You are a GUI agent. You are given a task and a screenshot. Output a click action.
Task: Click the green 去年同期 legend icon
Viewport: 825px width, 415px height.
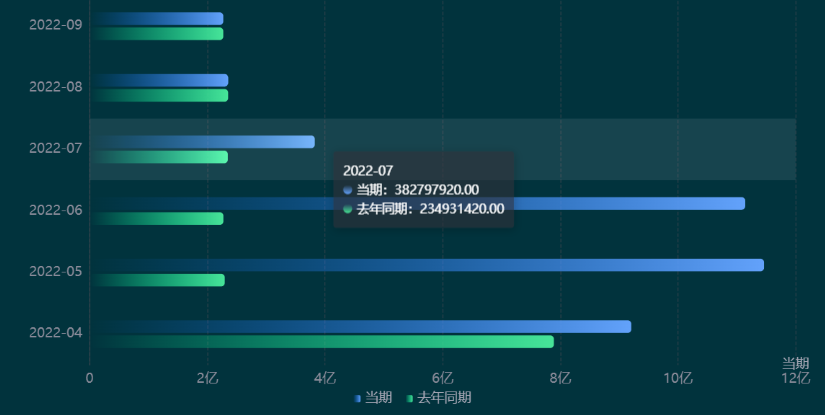pos(410,398)
